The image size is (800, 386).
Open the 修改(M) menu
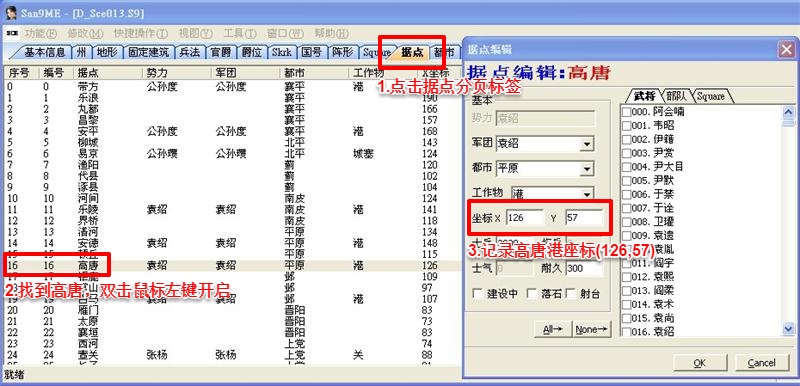pyautogui.click(x=85, y=34)
